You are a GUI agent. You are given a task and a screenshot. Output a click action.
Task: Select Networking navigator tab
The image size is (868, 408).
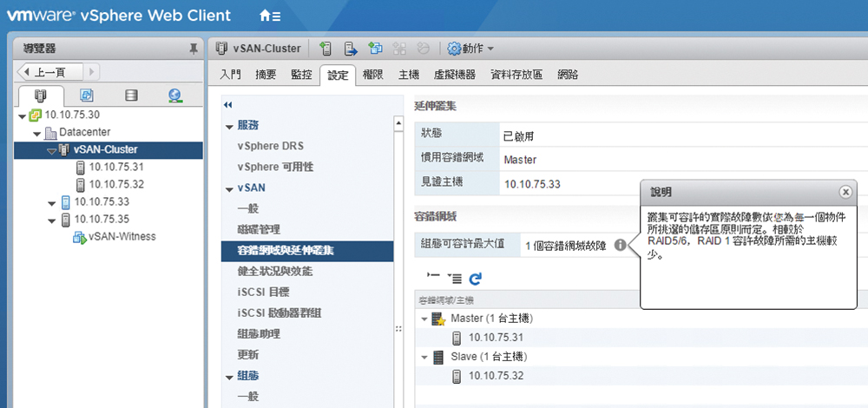point(175,95)
